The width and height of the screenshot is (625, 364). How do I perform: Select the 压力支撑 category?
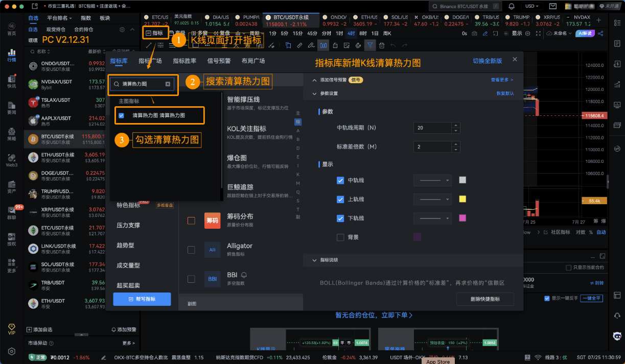pos(128,225)
